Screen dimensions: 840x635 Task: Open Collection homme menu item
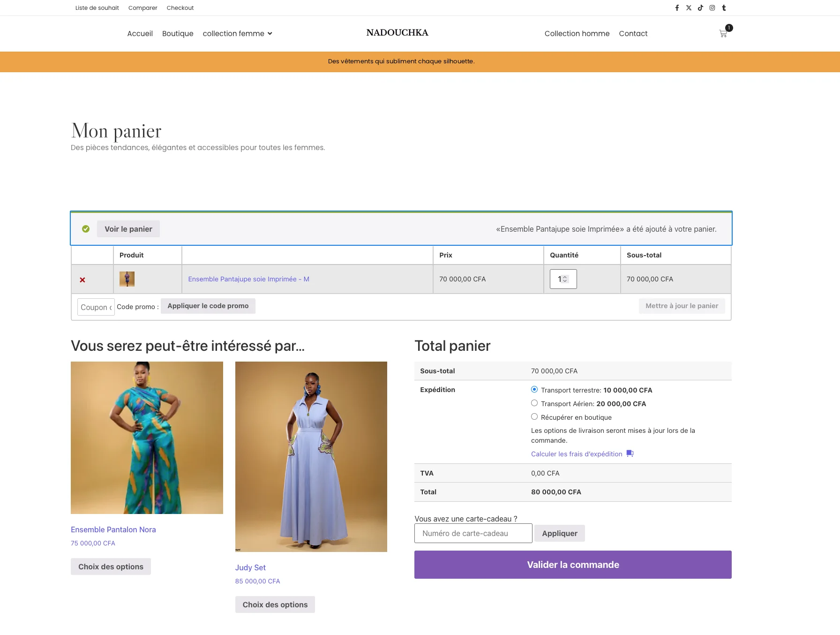577,34
